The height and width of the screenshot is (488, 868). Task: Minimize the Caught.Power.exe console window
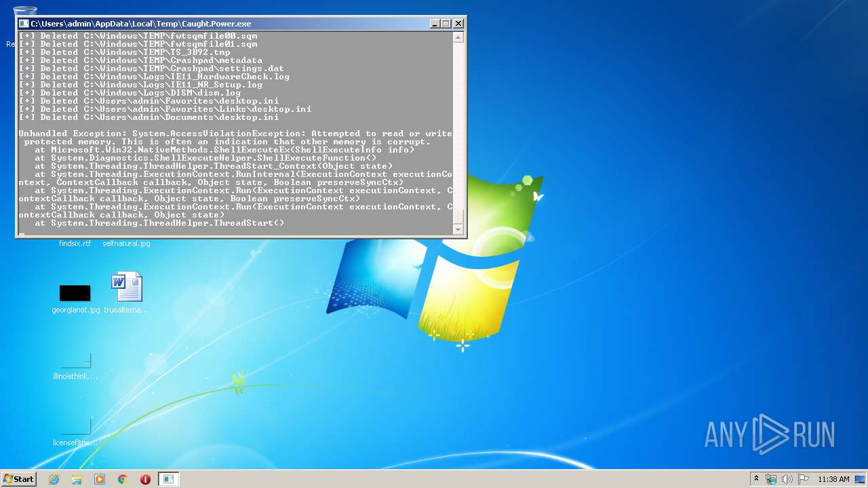point(435,24)
